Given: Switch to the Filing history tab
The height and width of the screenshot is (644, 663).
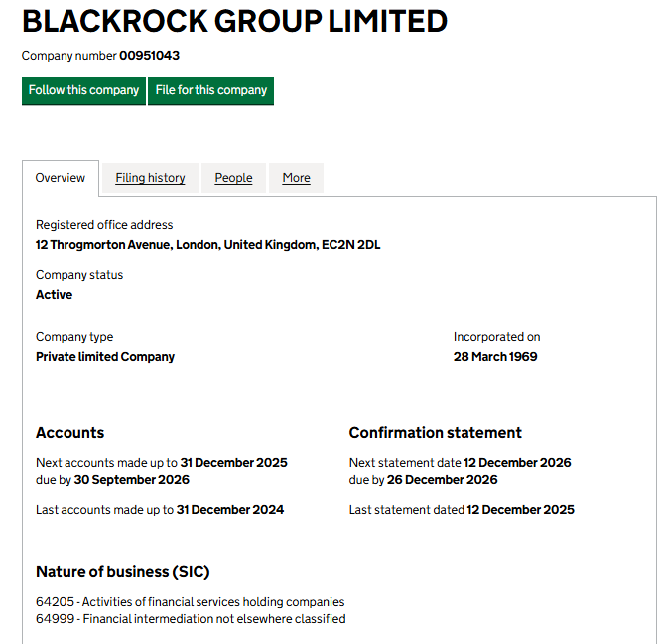Looking at the screenshot, I should point(150,178).
